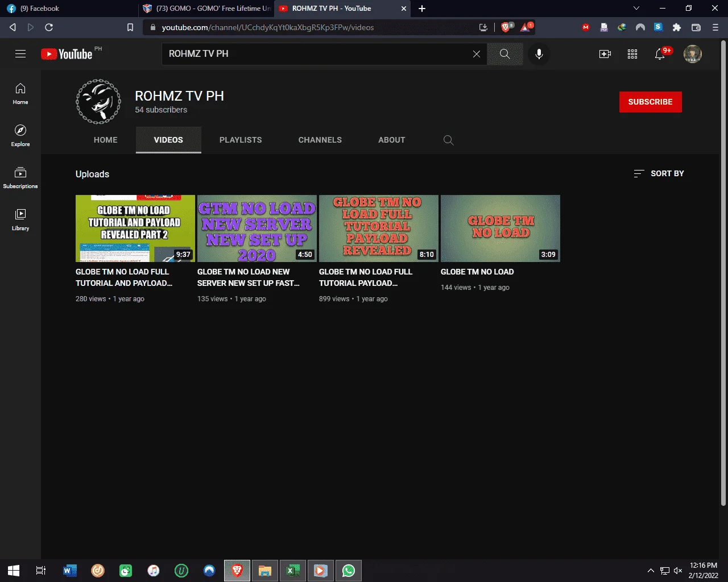This screenshot has width=728, height=582.
Task: Click the Uploads heading
Action: [92, 174]
